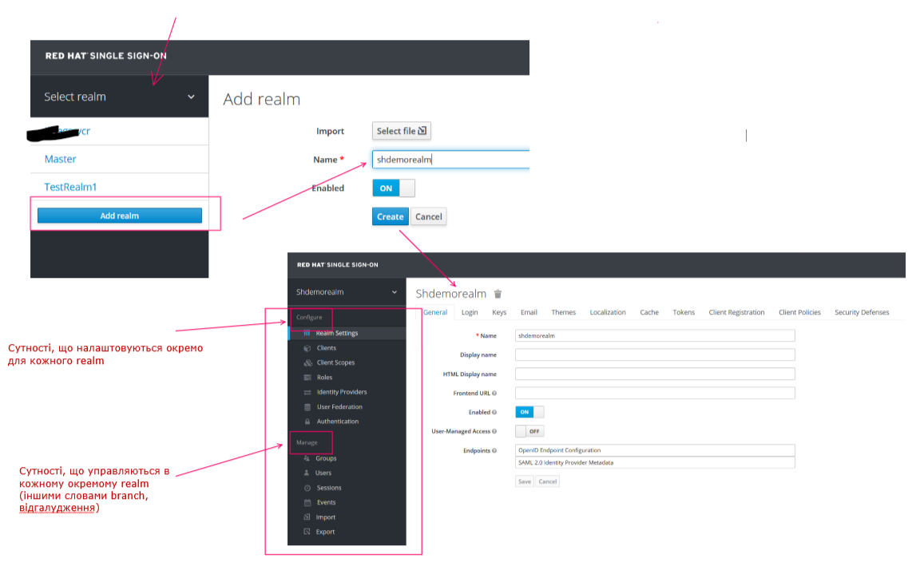The image size is (924, 586).
Task: Toggle the Enabled switch in Add realm form
Action: click(394, 188)
